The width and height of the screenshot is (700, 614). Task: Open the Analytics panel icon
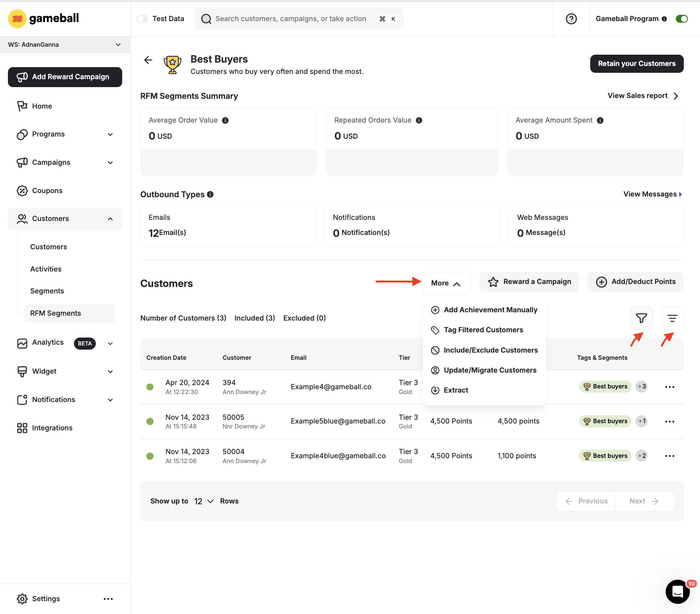coord(22,343)
